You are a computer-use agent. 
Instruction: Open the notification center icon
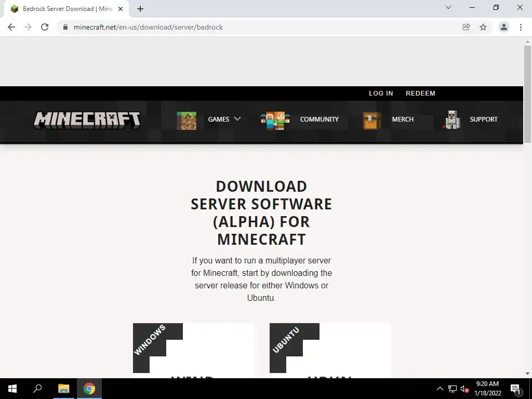[x=515, y=389]
